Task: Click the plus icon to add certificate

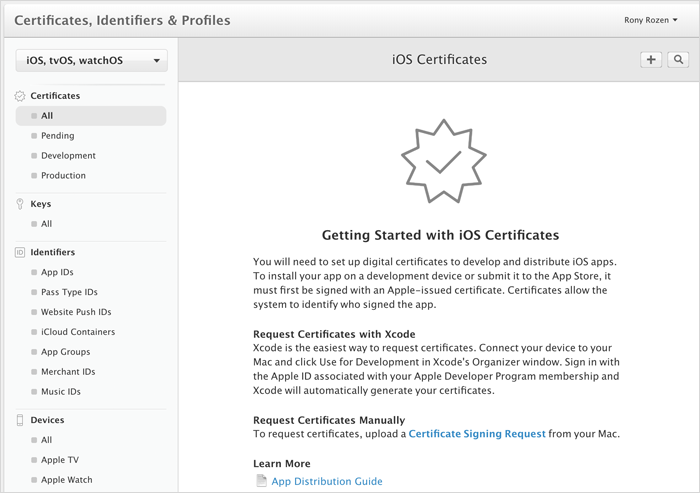Action: point(651,59)
